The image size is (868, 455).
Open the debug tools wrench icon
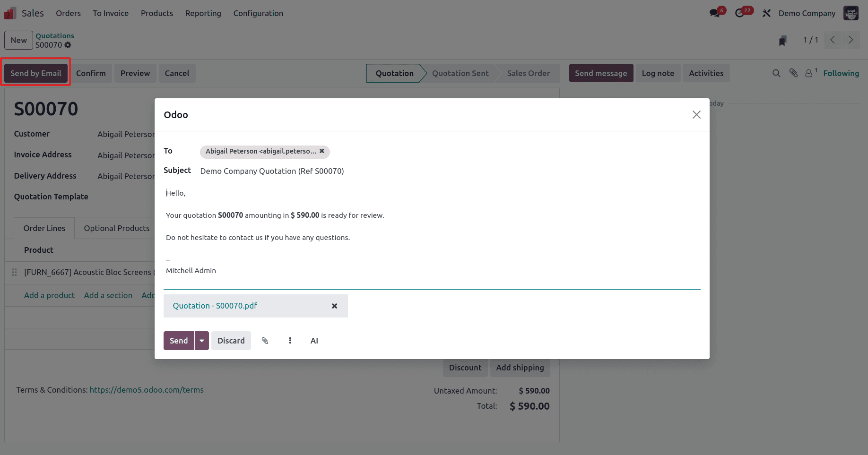point(766,13)
